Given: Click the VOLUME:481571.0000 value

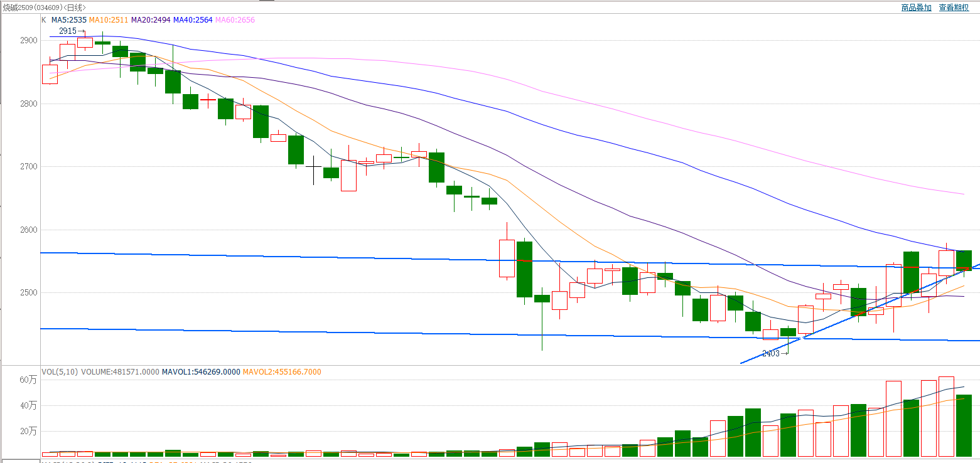Looking at the screenshot, I should click(x=120, y=372).
